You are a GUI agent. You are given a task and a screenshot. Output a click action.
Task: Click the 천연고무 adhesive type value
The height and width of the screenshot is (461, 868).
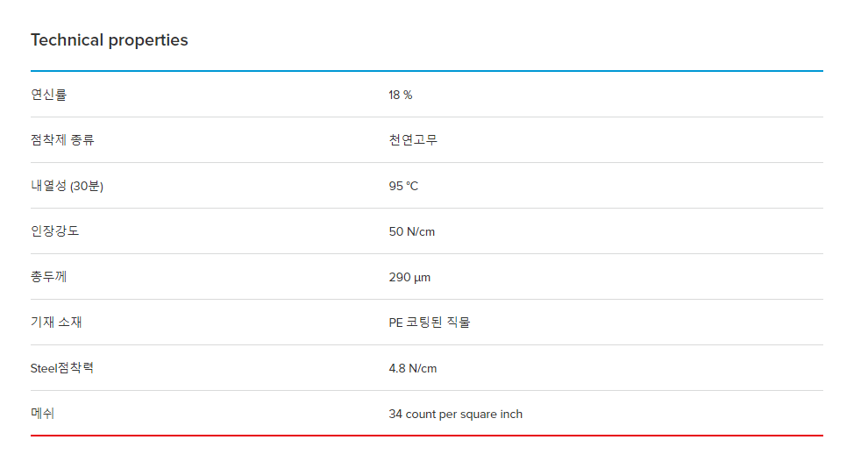(x=413, y=140)
